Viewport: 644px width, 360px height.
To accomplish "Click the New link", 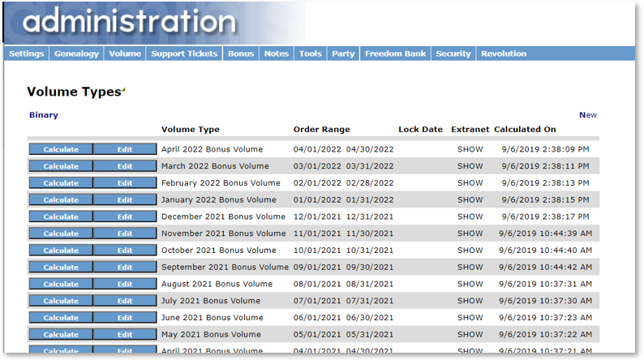I will [x=587, y=115].
